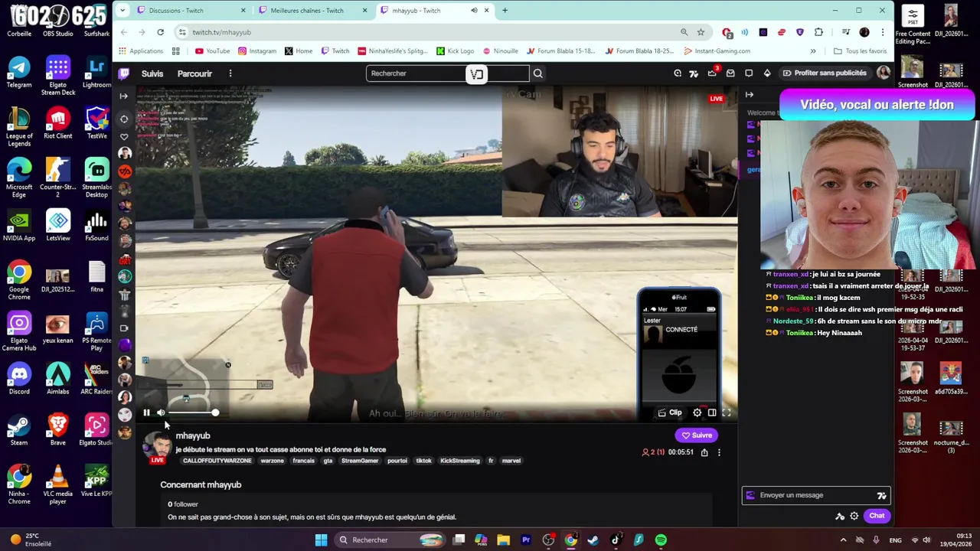Open channel points icon beside chat settings
Screen dimensions: 980x551
click(840, 516)
